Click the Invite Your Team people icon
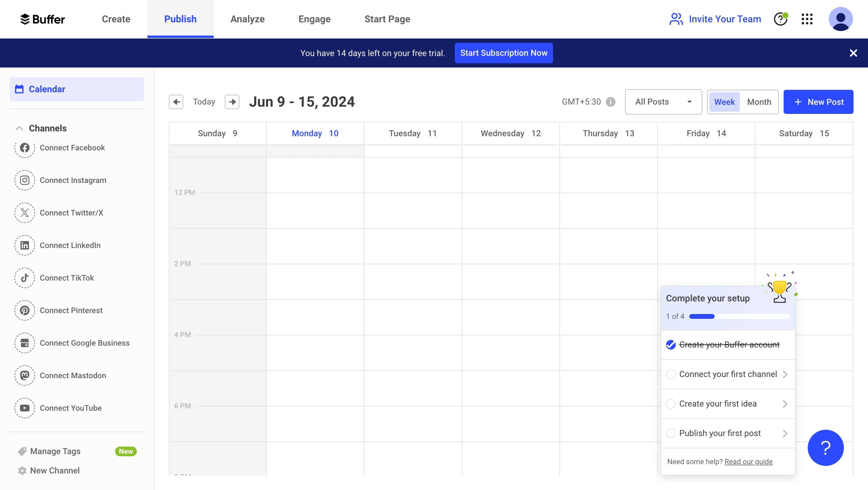 point(676,19)
